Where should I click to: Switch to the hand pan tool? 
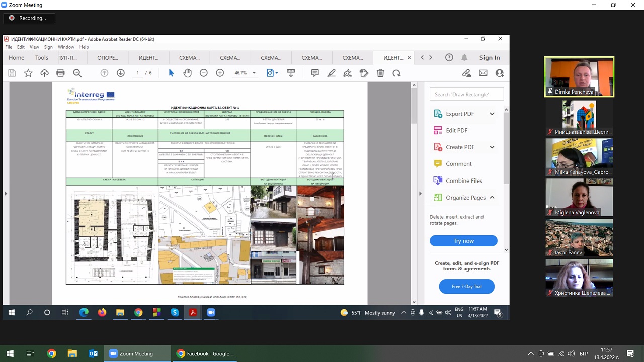[x=187, y=73]
